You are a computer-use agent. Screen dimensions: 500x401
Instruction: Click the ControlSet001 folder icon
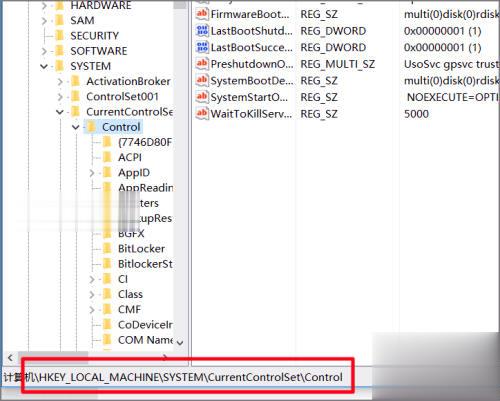coord(76,96)
